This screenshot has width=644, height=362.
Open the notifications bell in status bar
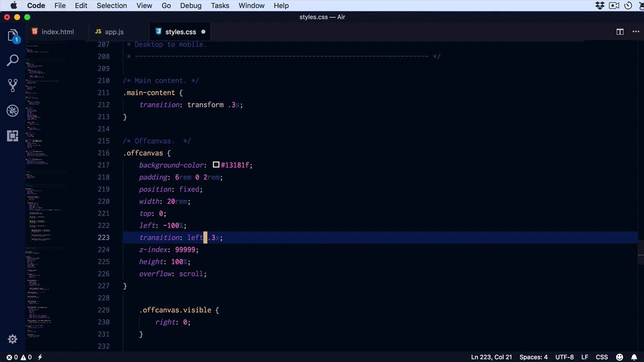pyautogui.click(x=634, y=357)
